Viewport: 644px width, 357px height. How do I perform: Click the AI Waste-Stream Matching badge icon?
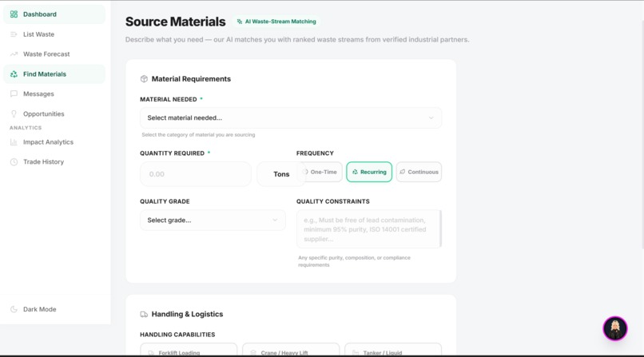click(x=240, y=22)
